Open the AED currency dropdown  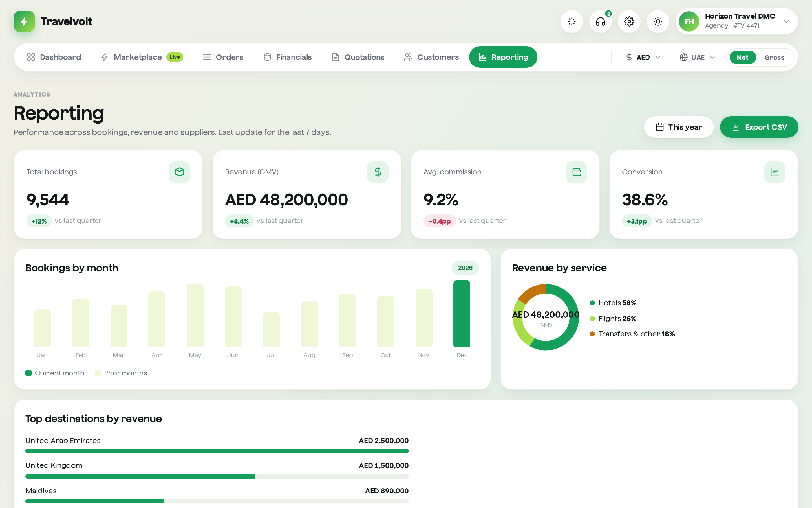point(643,58)
